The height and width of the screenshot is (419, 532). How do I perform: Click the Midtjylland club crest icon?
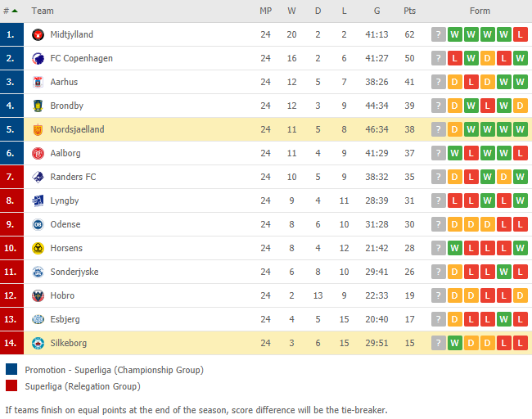click(x=38, y=34)
